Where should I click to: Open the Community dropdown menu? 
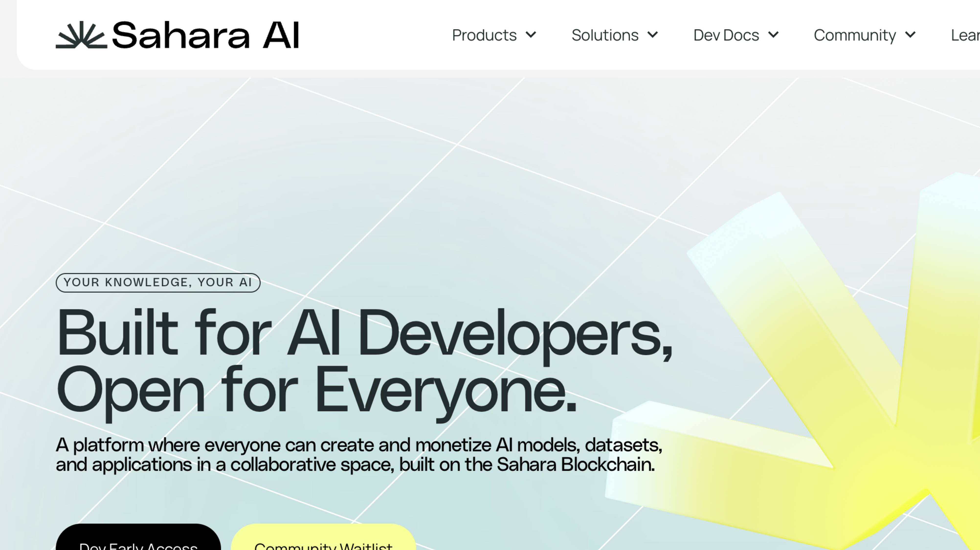coord(864,35)
